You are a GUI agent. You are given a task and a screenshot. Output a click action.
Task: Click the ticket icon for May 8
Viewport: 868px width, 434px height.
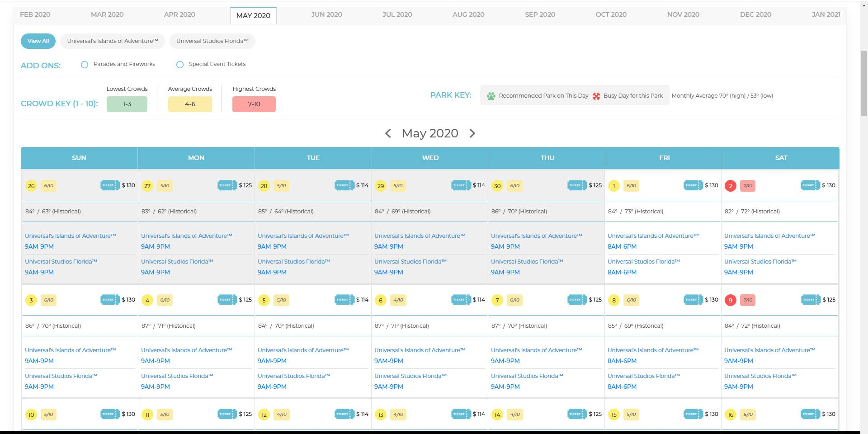click(693, 300)
